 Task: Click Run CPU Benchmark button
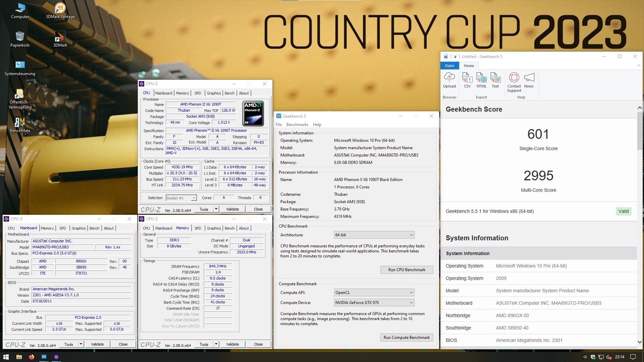coord(407,270)
